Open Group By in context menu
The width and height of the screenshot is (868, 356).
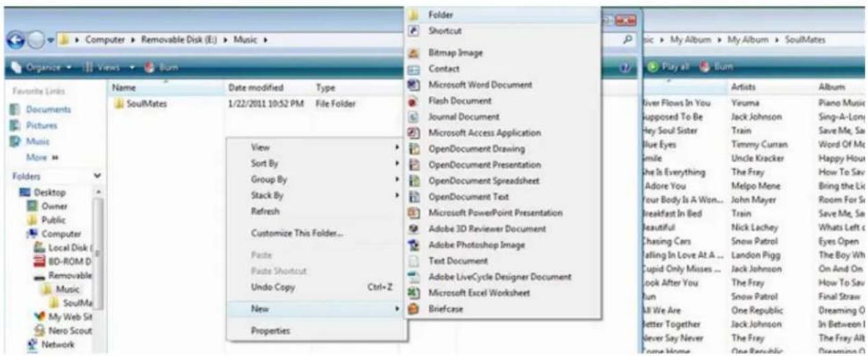pos(317,179)
